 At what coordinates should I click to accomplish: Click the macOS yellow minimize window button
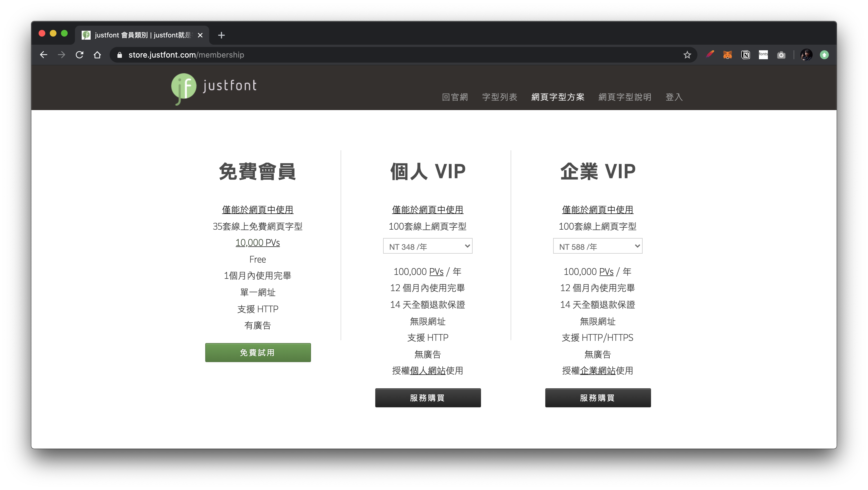53,33
